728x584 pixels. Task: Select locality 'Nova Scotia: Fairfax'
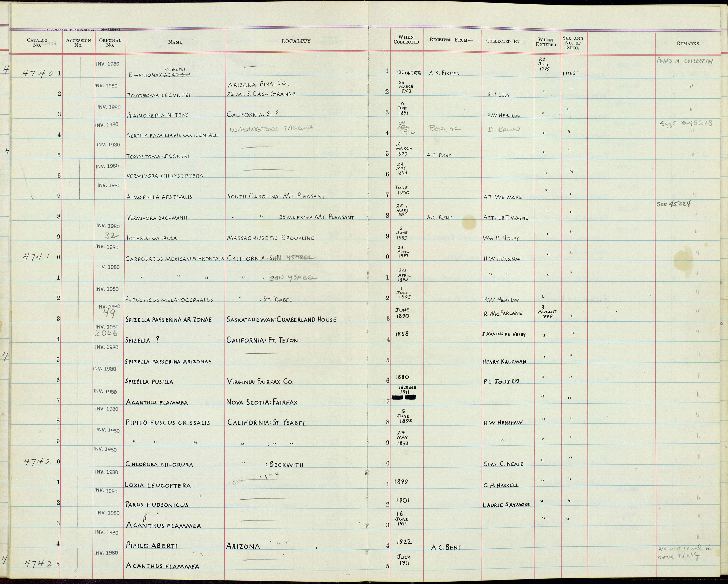click(x=262, y=402)
